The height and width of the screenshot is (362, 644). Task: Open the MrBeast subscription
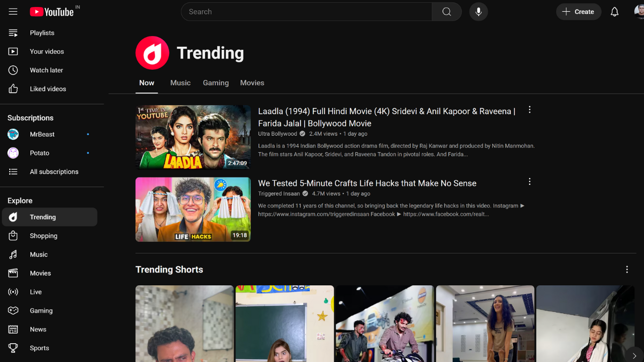pos(42,135)
